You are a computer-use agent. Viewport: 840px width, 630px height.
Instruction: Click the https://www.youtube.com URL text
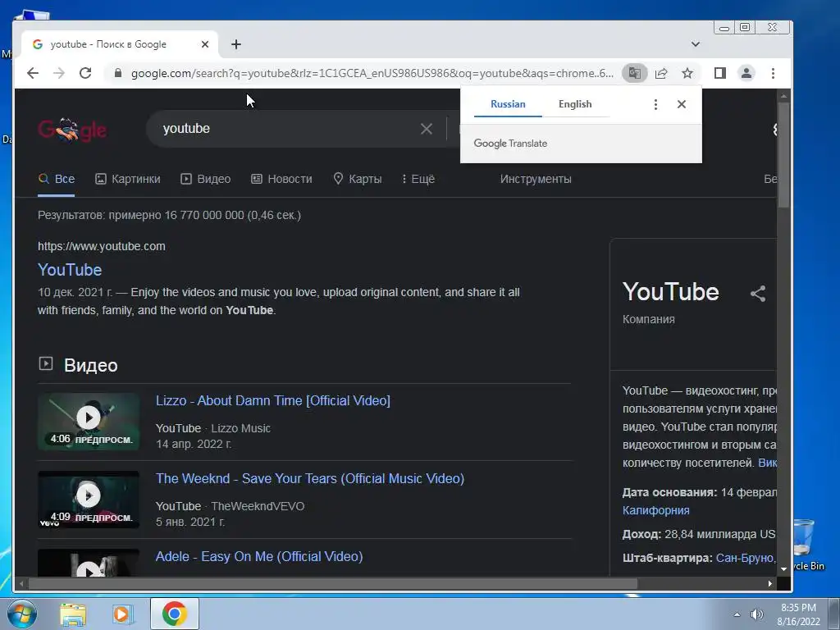(101, 246)
